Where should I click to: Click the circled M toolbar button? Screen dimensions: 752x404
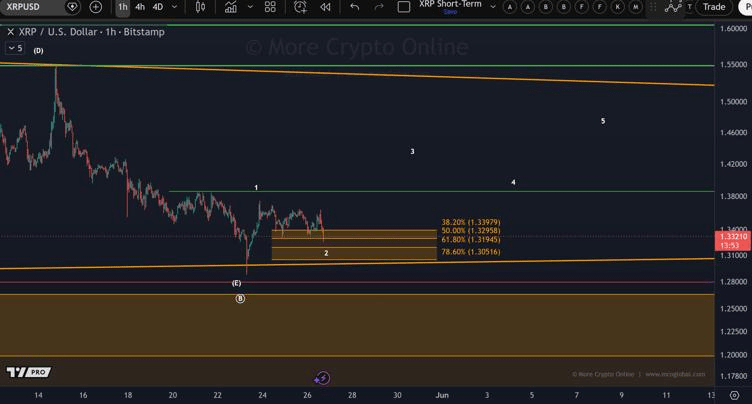pyautogui.click(x=635, y=7)
